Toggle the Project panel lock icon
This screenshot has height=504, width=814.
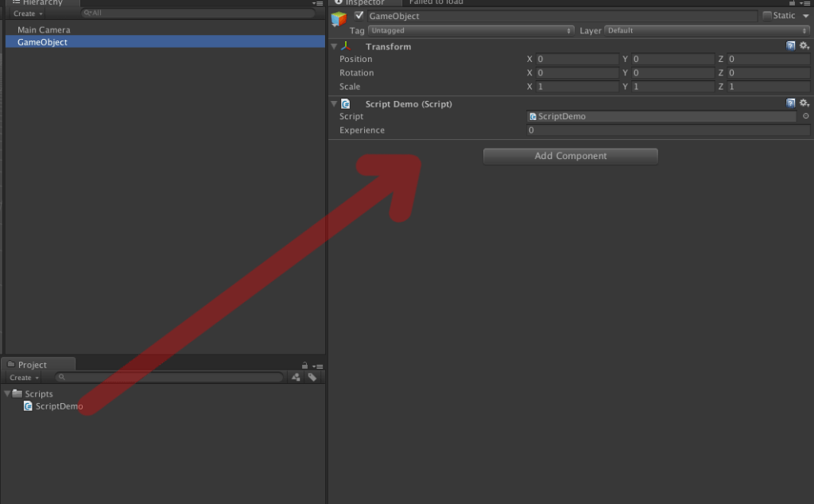304,366
